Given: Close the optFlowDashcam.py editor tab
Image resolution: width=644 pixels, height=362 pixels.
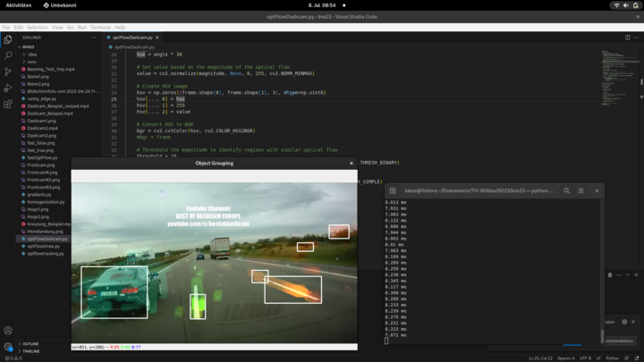Looking at the screenshot, I should tap(157, 38).
